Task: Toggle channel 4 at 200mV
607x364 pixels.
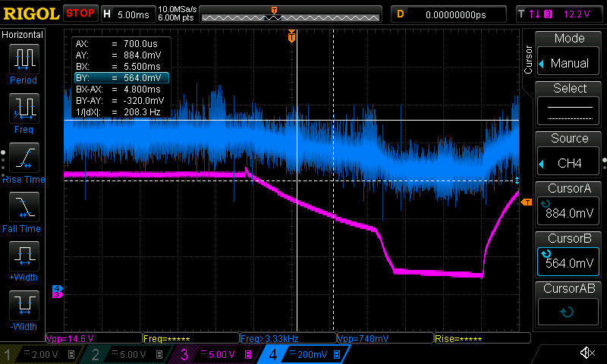Action: pyautogui.click(x=306, y=354)
